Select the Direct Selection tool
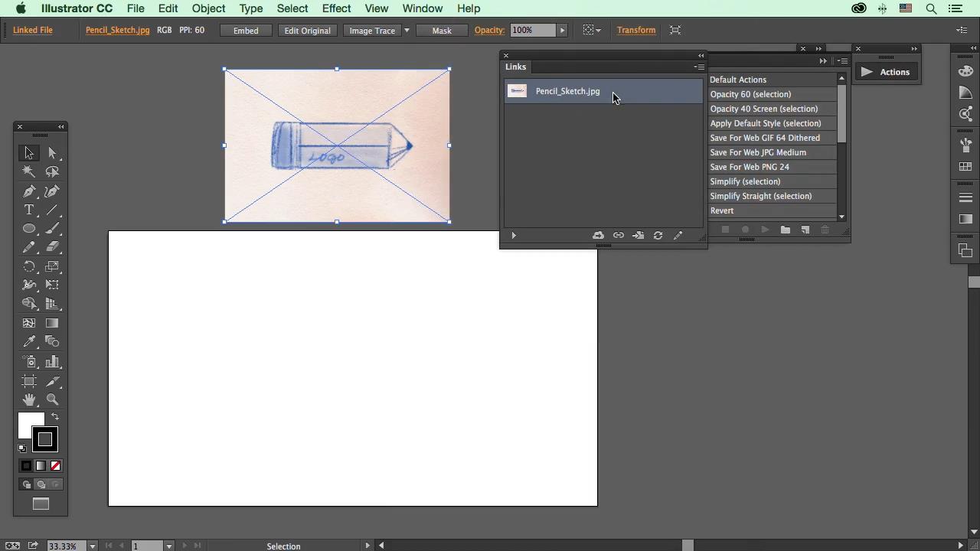Image resolution: width=980 pixels, height=551 pixels. click(x=52, y=153)
